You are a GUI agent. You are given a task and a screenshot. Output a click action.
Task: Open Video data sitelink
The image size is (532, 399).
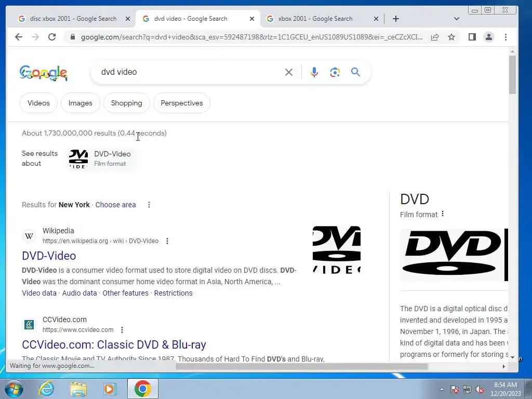coord(39,293)
